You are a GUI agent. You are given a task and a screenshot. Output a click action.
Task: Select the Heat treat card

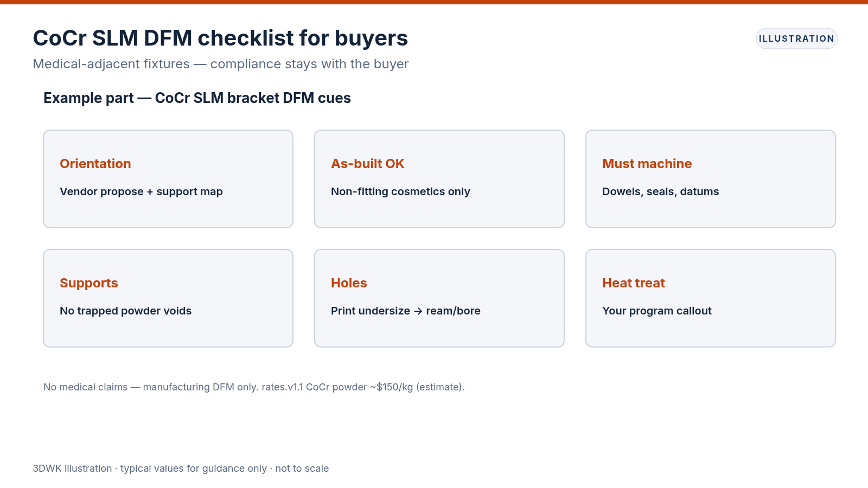coord(711,298)
